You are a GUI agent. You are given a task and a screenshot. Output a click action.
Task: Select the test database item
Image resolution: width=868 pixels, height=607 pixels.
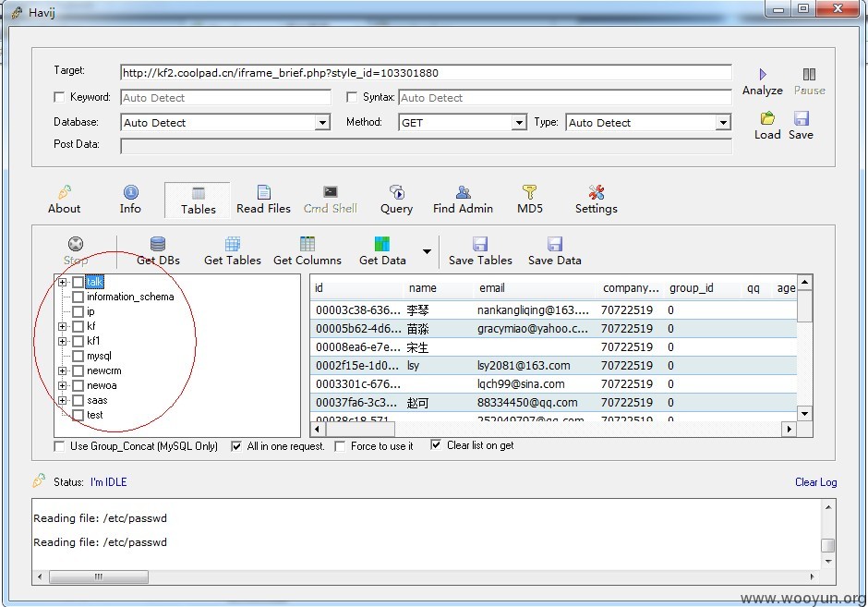[x=95, y=415]
